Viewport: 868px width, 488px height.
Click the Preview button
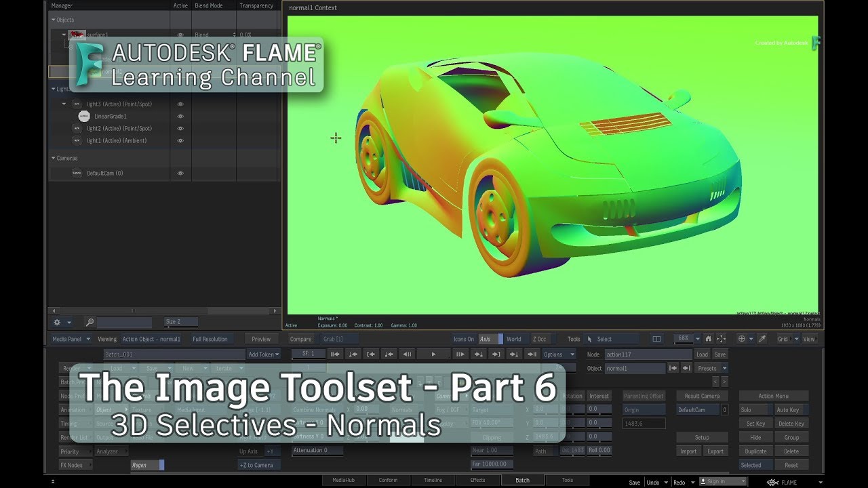pyautogui.click(x=261, y=339)
